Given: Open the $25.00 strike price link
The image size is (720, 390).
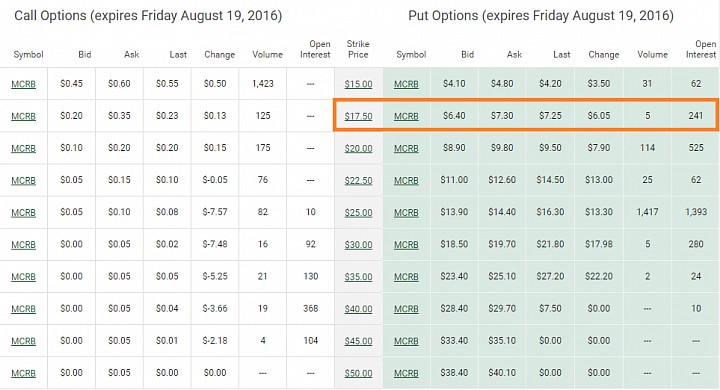Looking at the screenshot, I should point(359,213).
